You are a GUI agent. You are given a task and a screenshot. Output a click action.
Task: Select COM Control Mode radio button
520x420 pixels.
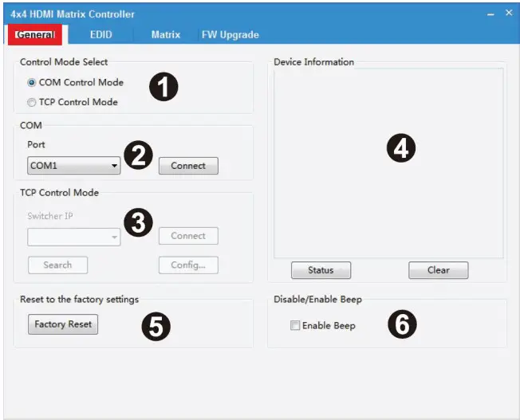(x=32, y=83)
